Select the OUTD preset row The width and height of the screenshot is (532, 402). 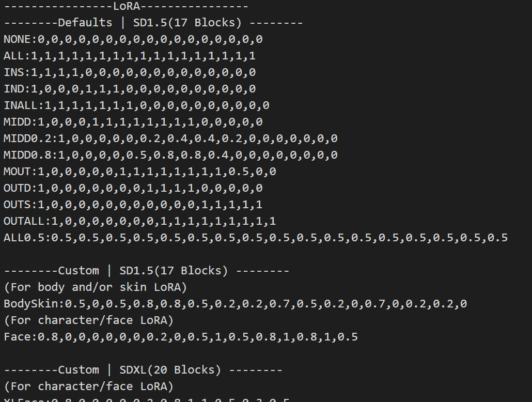[133, 188]
